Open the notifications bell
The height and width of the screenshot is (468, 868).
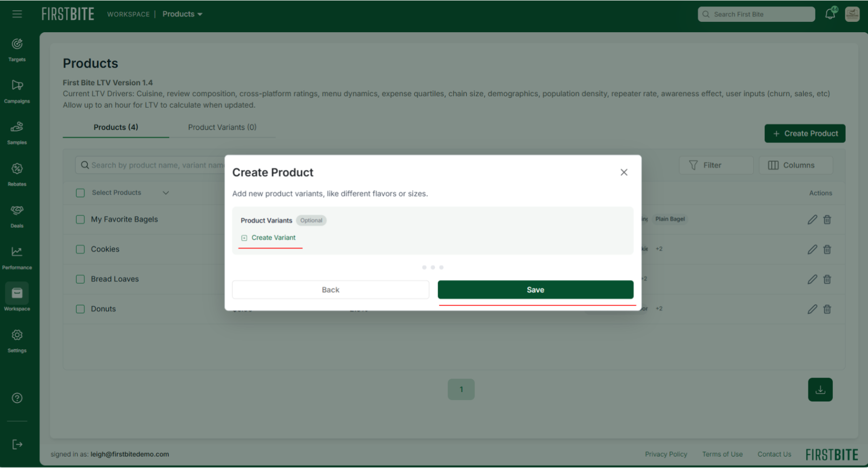(830, 14)
